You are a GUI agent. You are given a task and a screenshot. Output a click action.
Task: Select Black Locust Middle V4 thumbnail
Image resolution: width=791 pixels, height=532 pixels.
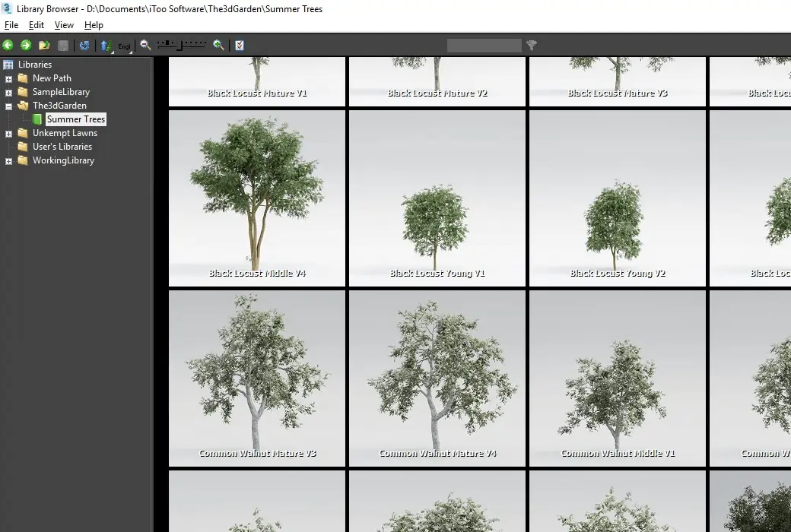(x=257, y=198)
